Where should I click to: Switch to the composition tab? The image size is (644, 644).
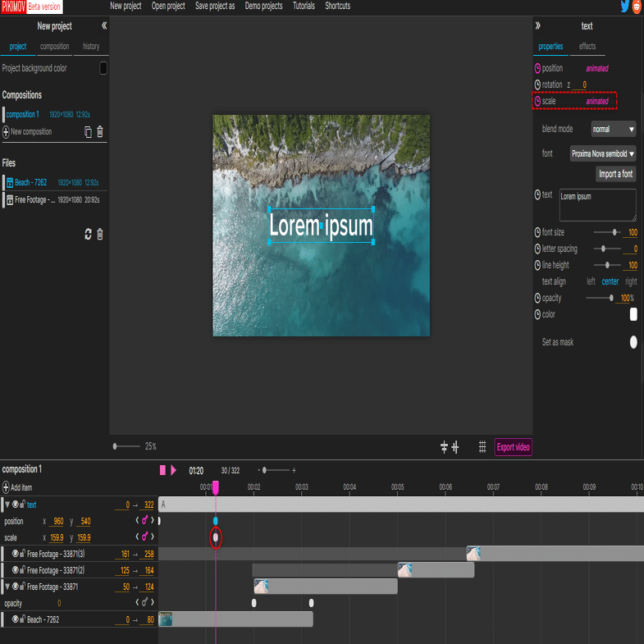(55, 47)
